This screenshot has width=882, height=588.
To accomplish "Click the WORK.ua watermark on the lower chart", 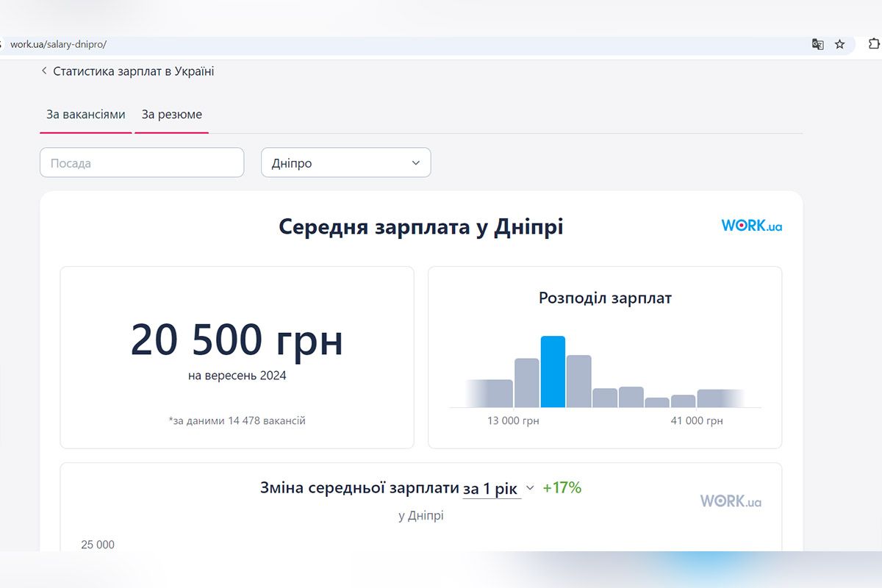I will pyautogui.click(x=731, y=501).
